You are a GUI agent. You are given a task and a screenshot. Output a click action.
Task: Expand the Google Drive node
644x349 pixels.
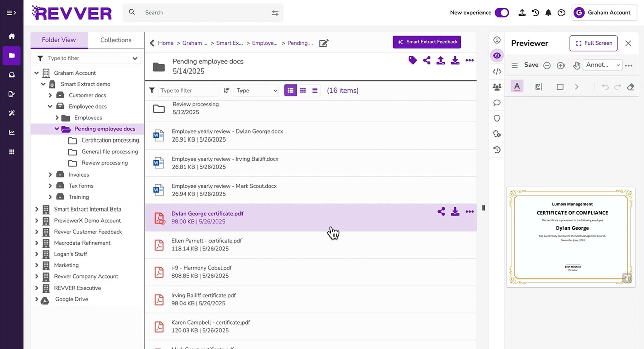[37, 299]
